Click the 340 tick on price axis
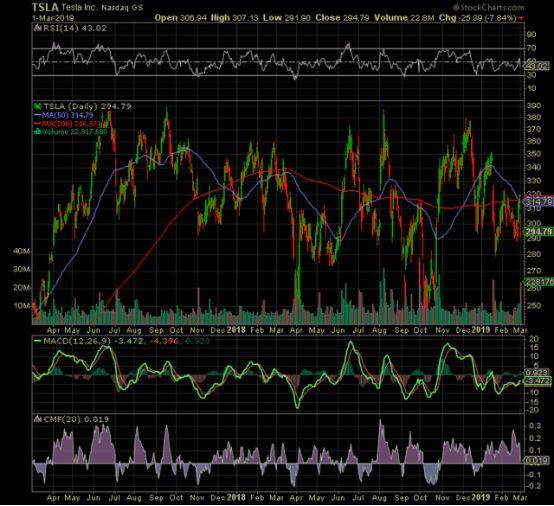The image size is (554, 506). tap(533, 167)
